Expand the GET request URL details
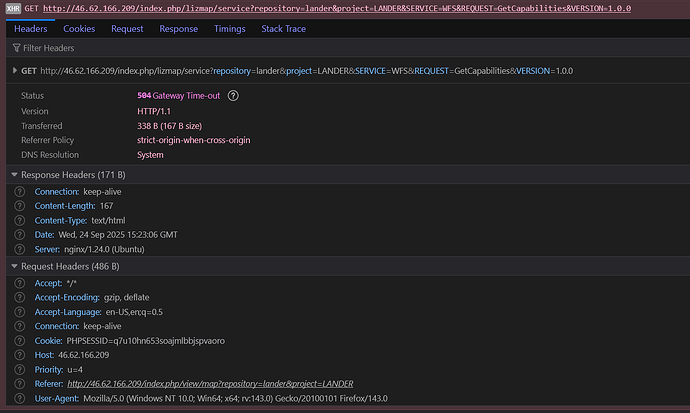 pos(14,70)
